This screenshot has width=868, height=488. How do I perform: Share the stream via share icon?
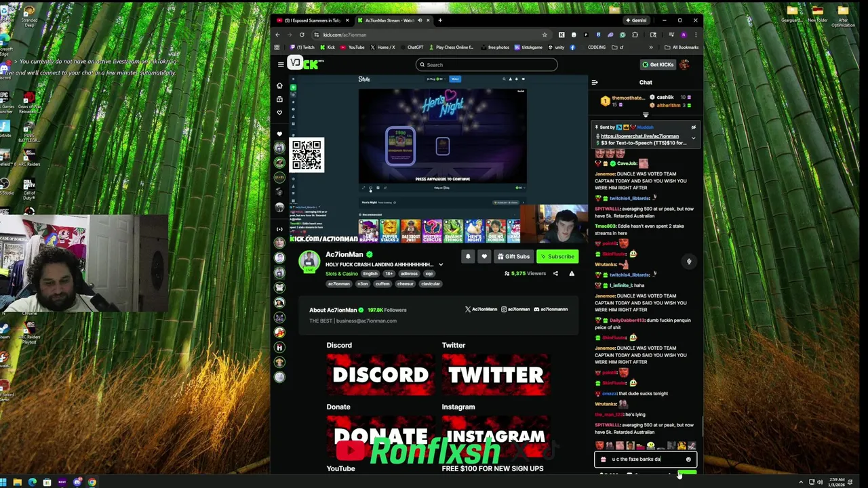click(x=555, y=273)
